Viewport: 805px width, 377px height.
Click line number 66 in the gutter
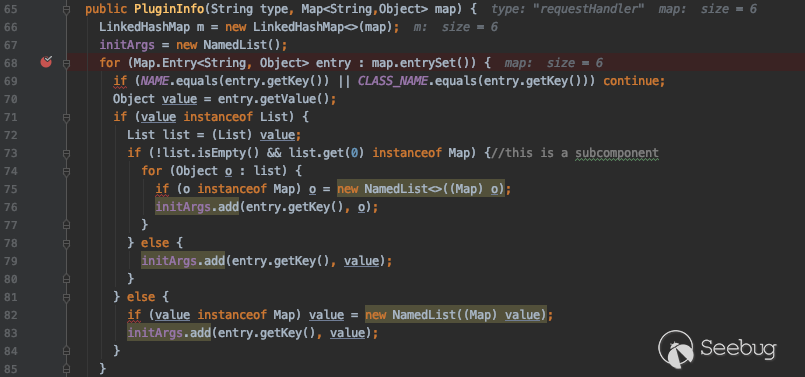click(10, 27)
